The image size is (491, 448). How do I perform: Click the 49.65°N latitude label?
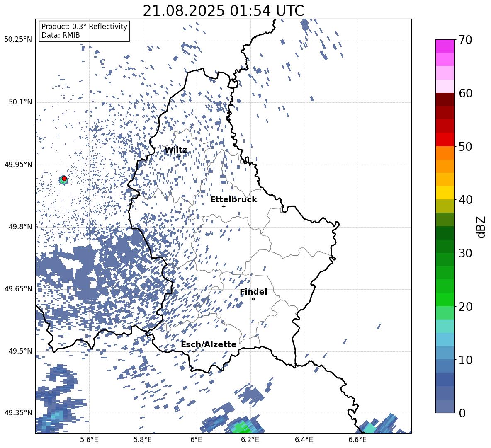click(18, 289)
